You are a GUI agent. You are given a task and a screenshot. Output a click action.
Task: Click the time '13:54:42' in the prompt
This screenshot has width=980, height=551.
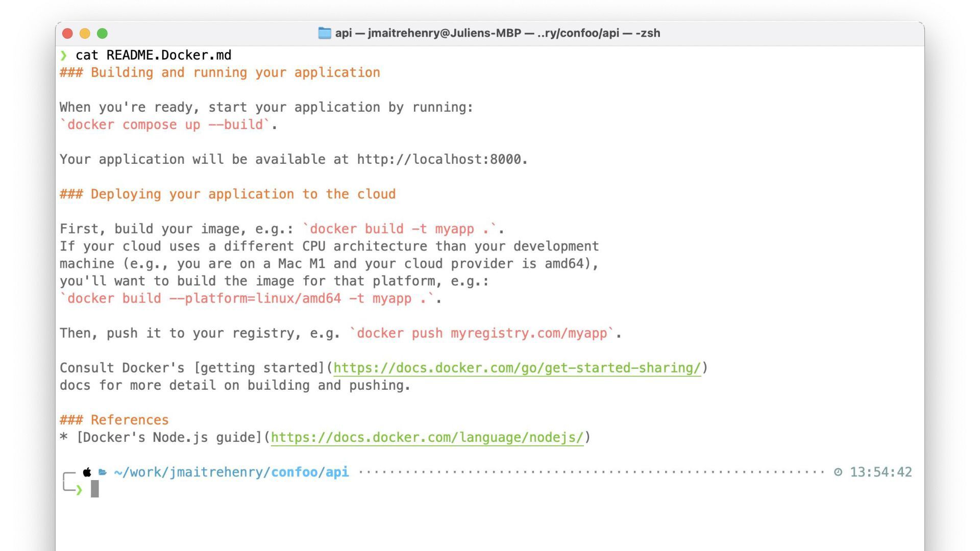pos(880,472)
